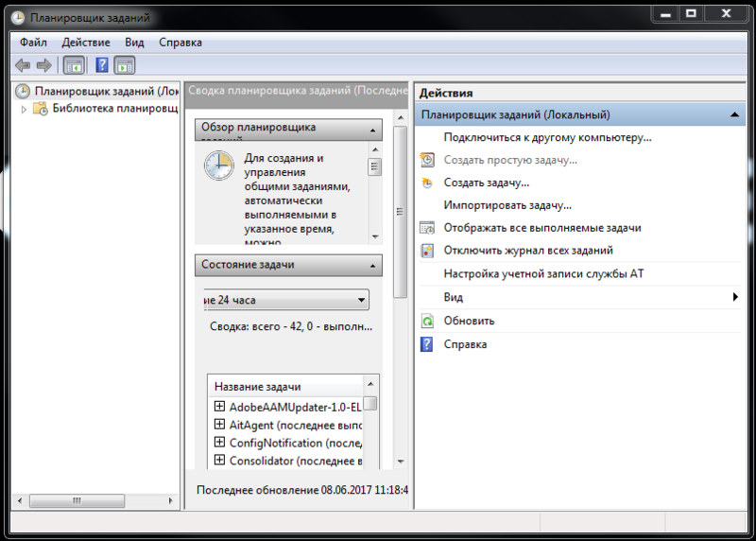Viewport: 756px width, 541px height.
Task: Click Подключиться к другому компьютеру...
Action: (x=547, y=137)
